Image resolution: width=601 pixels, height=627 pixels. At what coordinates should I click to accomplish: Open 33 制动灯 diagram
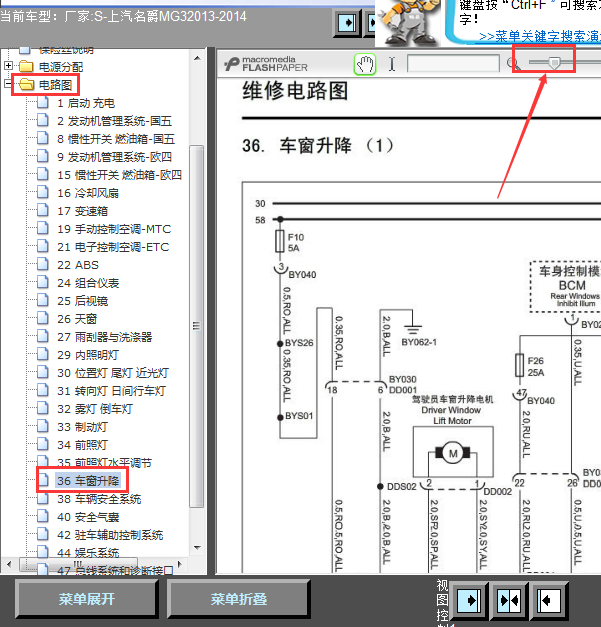click(x=82, y=427)
